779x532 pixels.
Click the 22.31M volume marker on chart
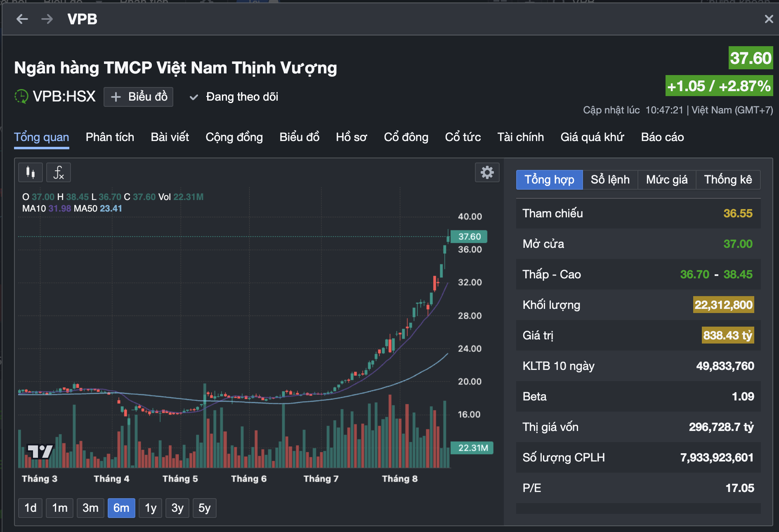472,448
